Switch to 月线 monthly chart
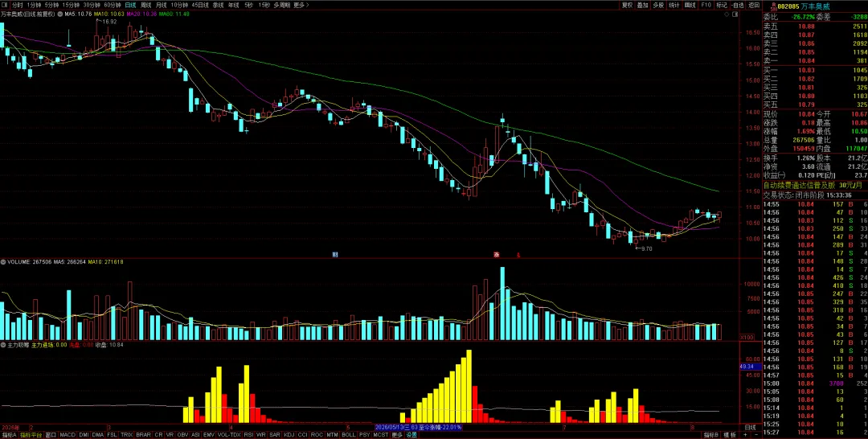The height and width of the screenshot is (439, 868). [161, 5]
